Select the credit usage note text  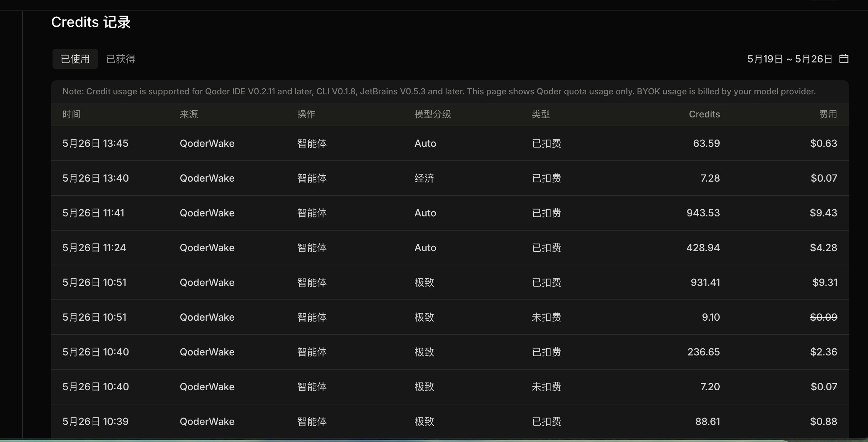coord(439,92)
